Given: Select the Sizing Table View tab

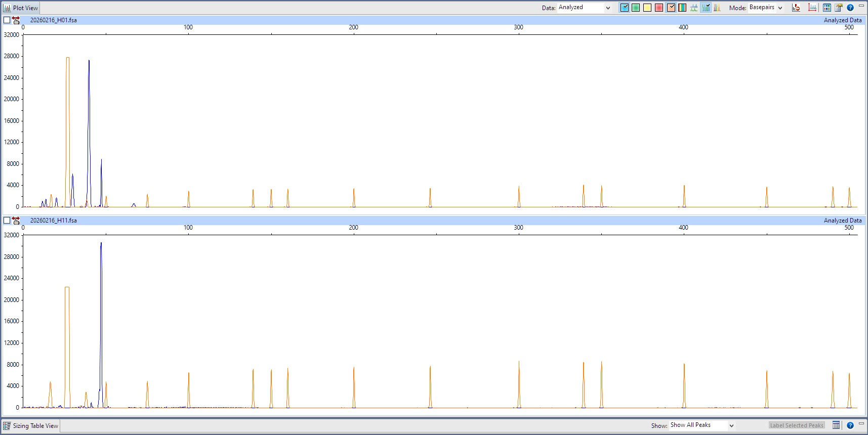Looking at the screenshot, I should [31, 426].
